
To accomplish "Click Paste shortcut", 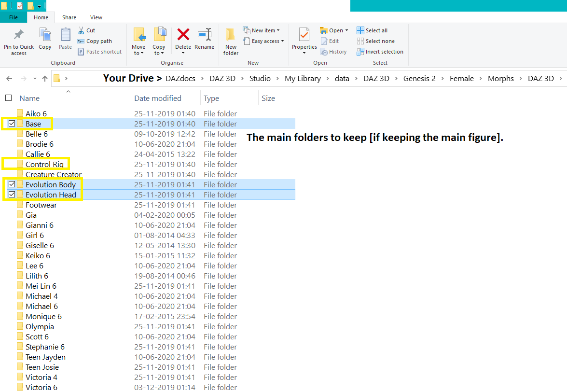I will (100, 52).
